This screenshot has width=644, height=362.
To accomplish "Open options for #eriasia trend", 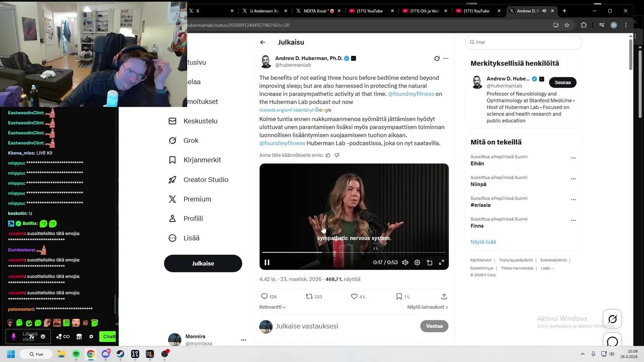I will pyautogui.click(x=573, y=200).
